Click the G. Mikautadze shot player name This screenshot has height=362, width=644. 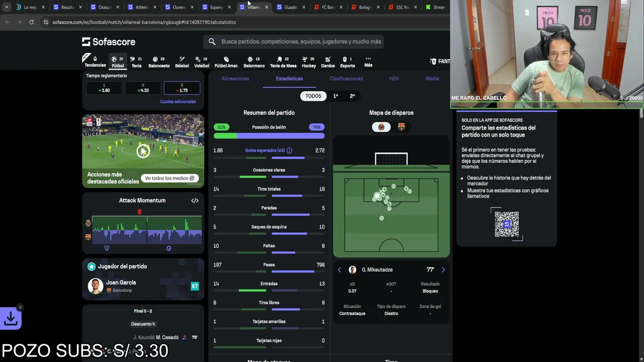coord(377,270)
